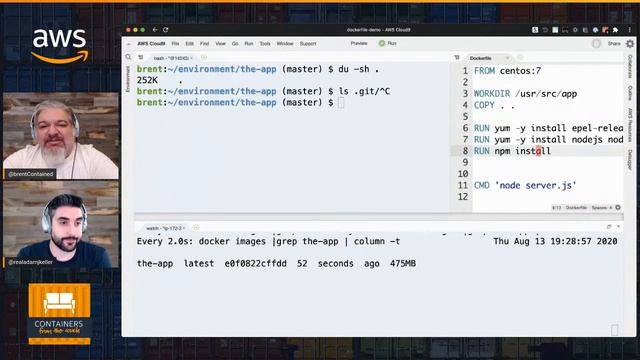The width and height of the screenshot is (640, 360).
Task: Click the browser window title 'dockerfile-demo - AWS Cloud9'
Action: pos(378,30)
